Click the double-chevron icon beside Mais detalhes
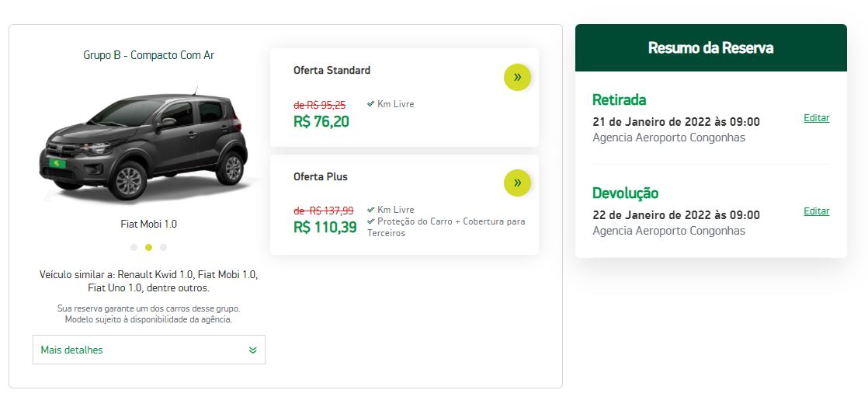The height and width of the screenshot is (404, 868). tap(252, 350)
